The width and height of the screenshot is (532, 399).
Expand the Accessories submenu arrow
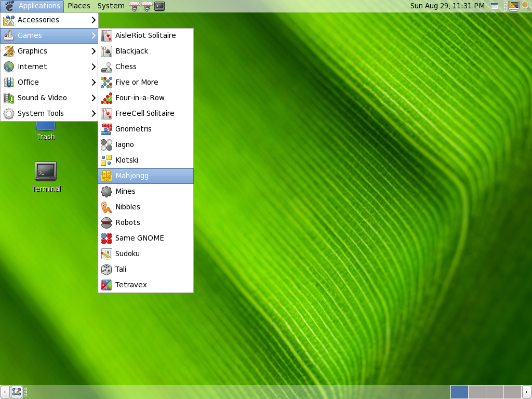tap(94, 20)
